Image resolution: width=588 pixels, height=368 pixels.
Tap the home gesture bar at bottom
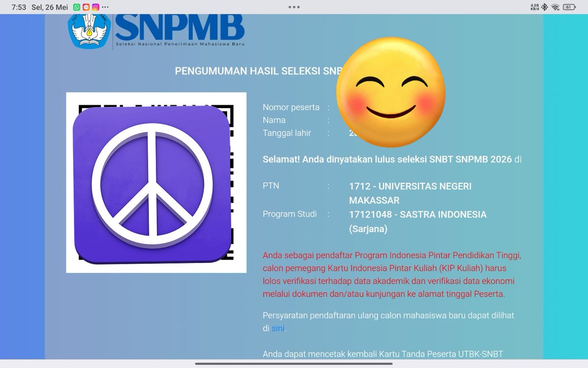click(294, 364)
